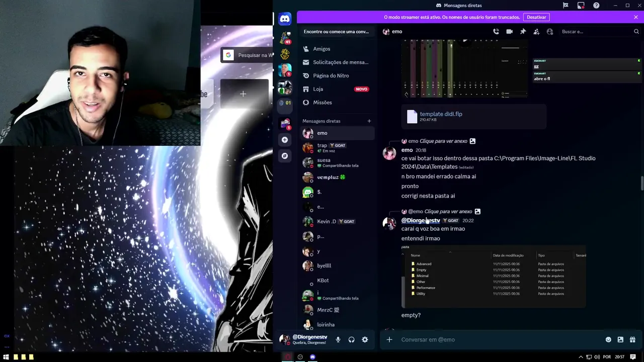Add friends to DM icon
Image resolution: width=644 pixels, height=362 pixels.
(536, 31)
